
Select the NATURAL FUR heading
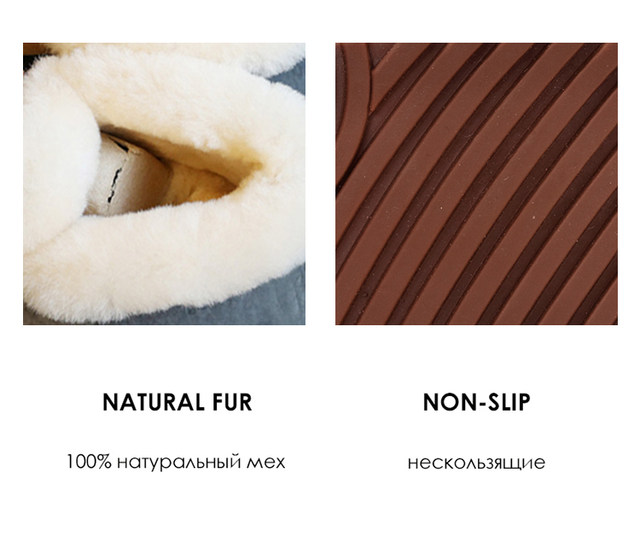(177, 402)
